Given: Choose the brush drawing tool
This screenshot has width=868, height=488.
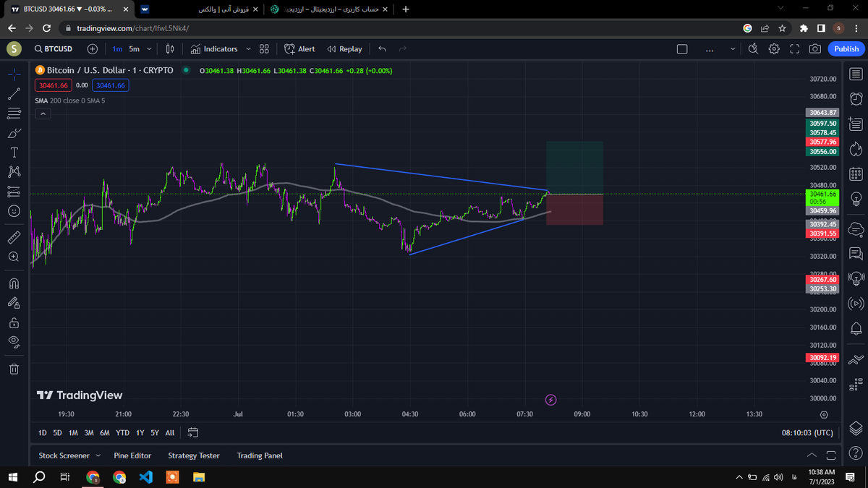Looking at the screenshot, I should [14, 133].
